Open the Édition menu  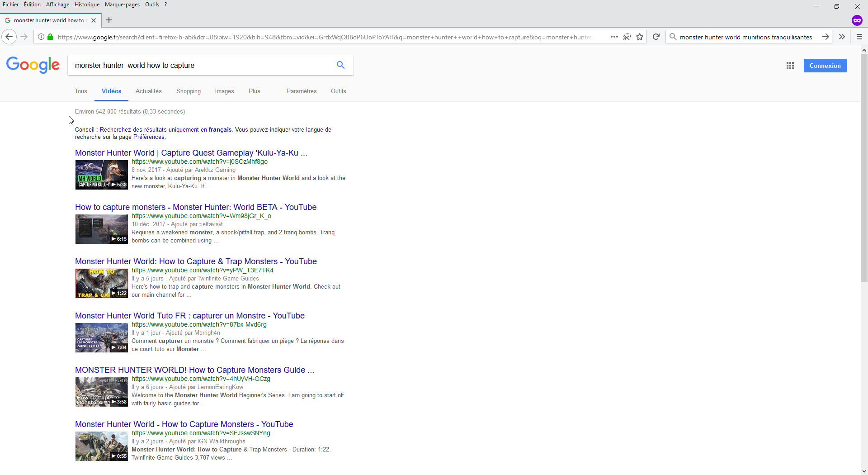point(32,5)
